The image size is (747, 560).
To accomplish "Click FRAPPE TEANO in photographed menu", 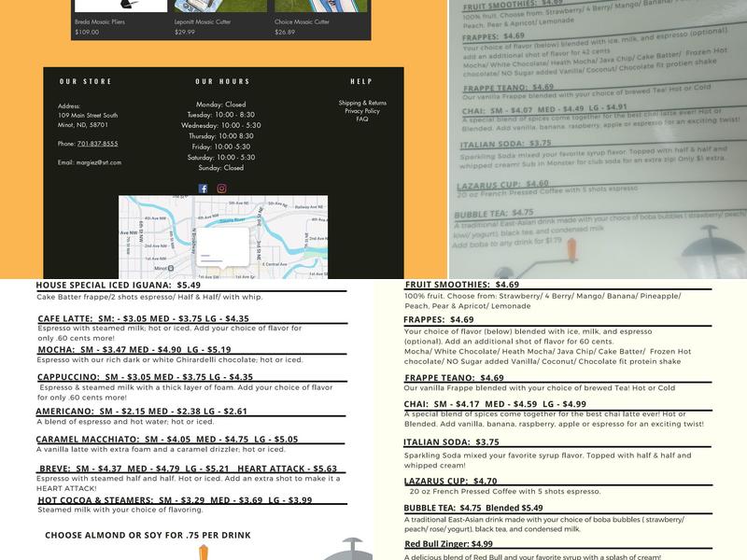I will (x=508, y=88).
